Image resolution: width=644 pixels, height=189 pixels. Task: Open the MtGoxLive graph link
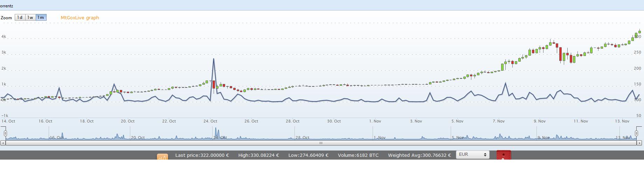click(80, 17)
